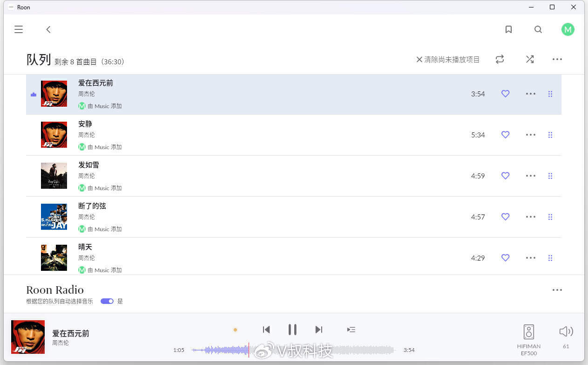The height and width of the screenshot is (365, 588).
Task: Go to the previous track
Action: 266,330
